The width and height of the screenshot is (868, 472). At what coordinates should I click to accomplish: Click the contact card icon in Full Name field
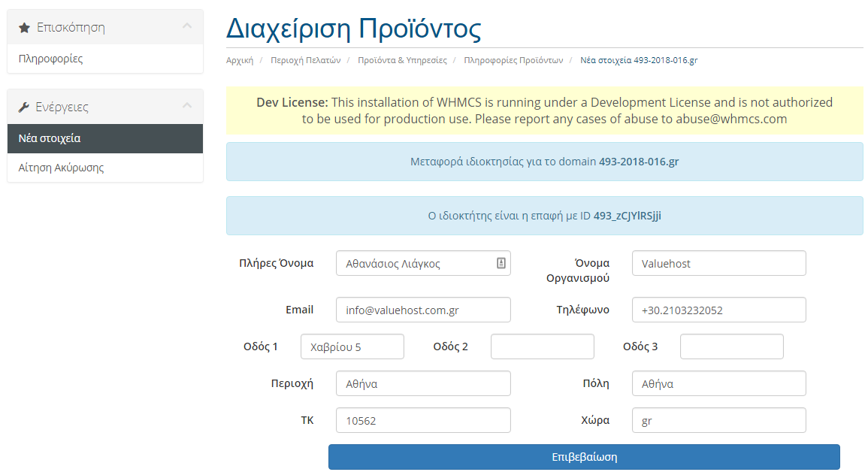(501, 263)
